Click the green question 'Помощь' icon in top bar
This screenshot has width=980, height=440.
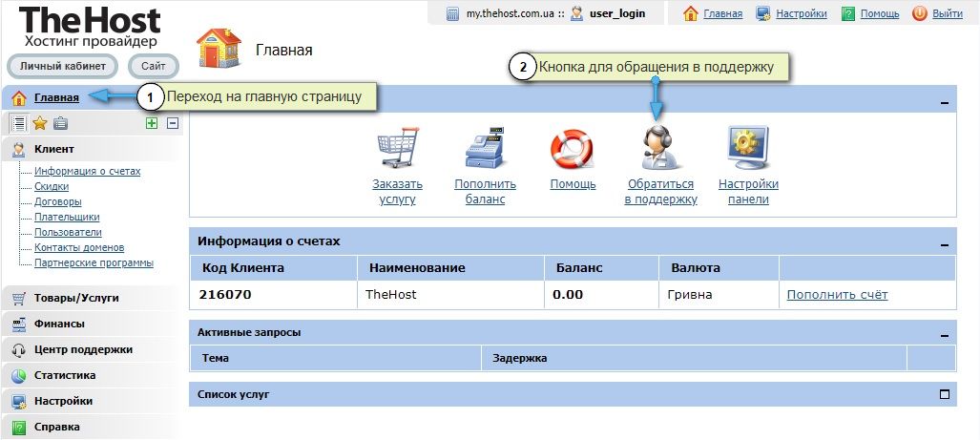pos(847,13)
